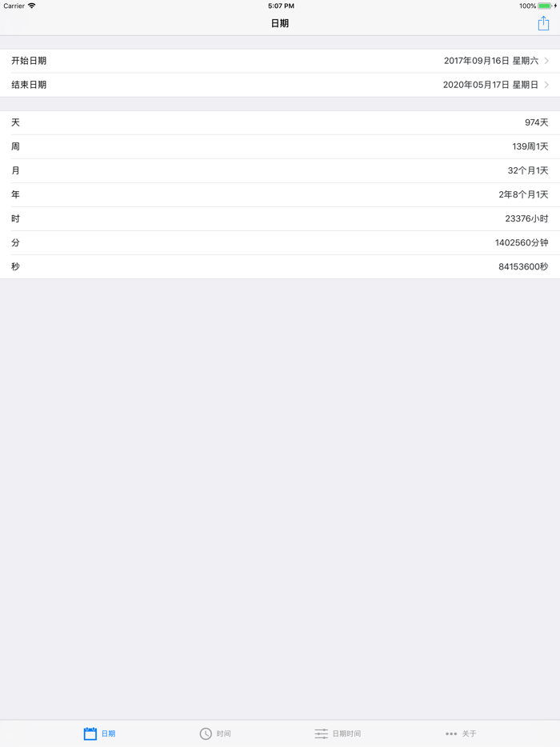
Task: Tap the sliders icon for 日期时间
Action: tap(321, 733)
